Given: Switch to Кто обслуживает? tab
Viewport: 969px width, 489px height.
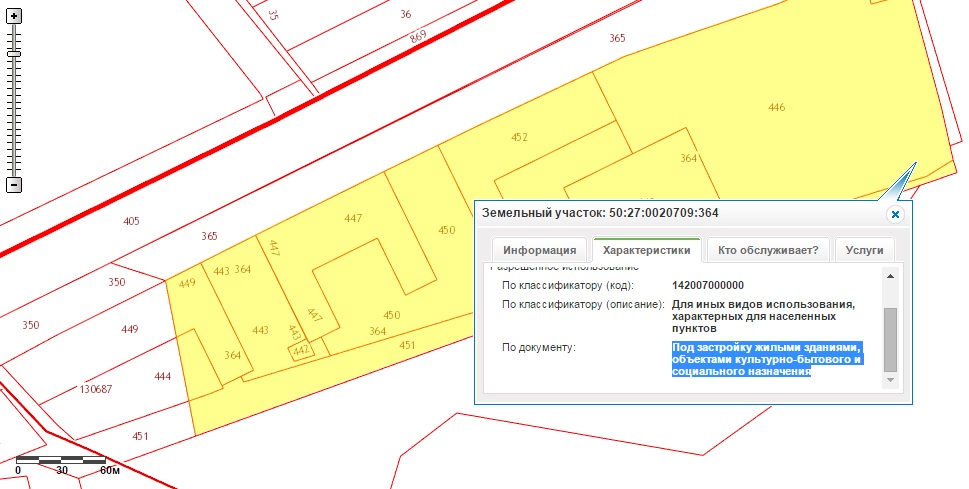Looking at the screenshot, I should pyautogui.click(x=767, y=250).
